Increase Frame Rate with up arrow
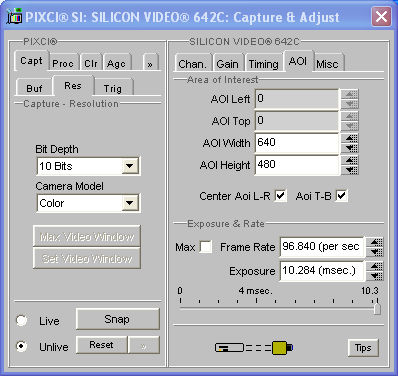This screenshot has height=376, width=398. 375,242
